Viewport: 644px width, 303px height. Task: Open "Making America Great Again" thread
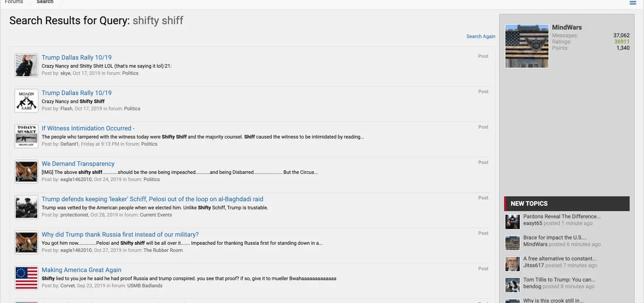coord(82,270)
